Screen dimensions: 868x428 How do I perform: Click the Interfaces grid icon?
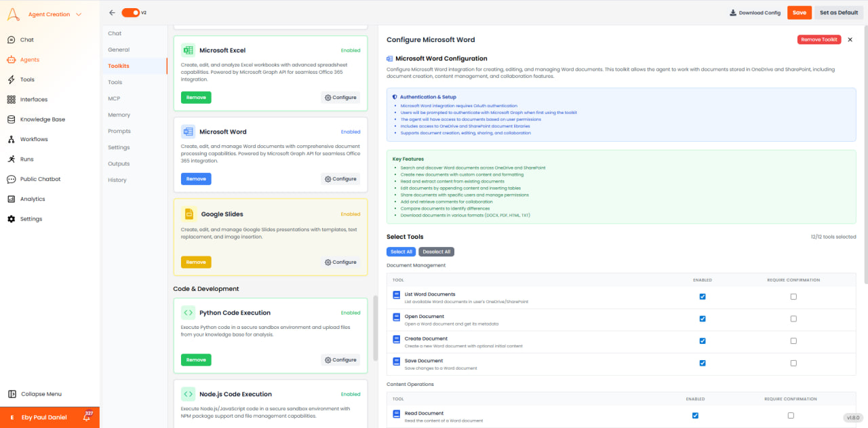coord(11,100)
